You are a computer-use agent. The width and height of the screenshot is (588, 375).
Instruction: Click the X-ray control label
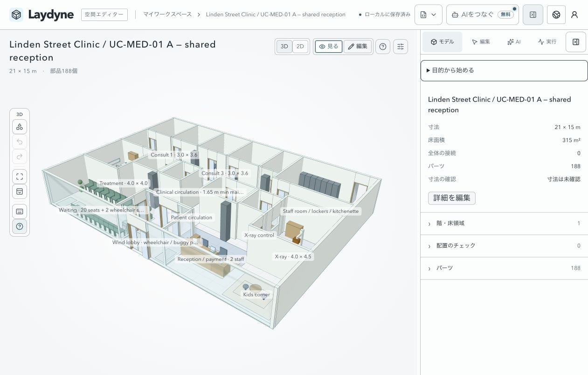pos(259,235)
